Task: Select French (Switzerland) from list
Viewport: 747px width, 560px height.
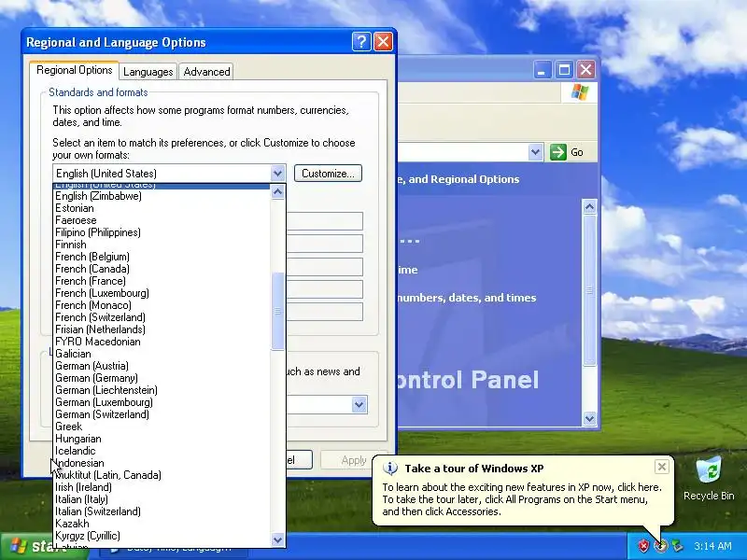Action: pos(162,317)
